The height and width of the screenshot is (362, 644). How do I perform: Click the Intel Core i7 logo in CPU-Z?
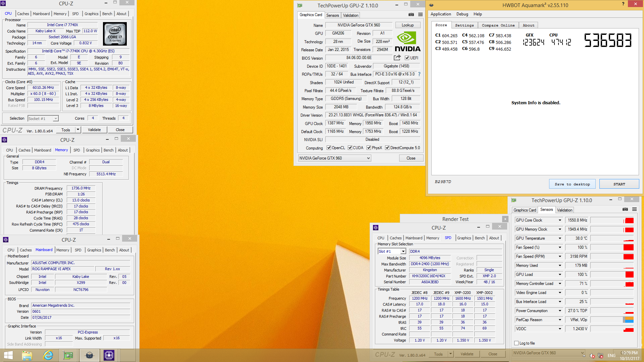click(115, 34)
